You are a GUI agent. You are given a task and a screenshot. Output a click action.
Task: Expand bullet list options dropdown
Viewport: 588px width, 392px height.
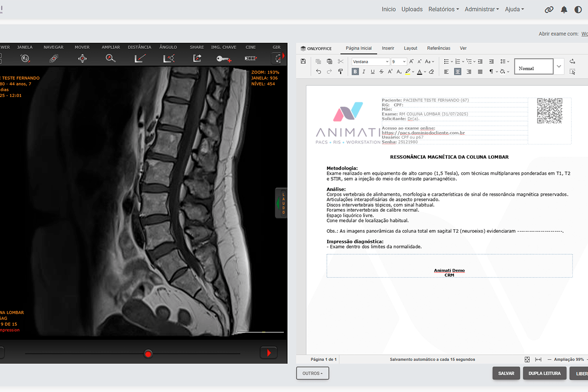pos(452,61)
